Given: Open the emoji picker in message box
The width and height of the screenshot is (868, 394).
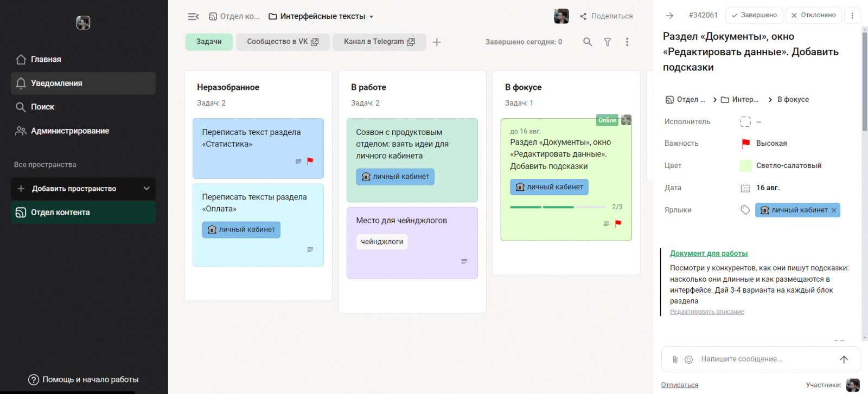Looking at the screenshot, I should (689, 359).
